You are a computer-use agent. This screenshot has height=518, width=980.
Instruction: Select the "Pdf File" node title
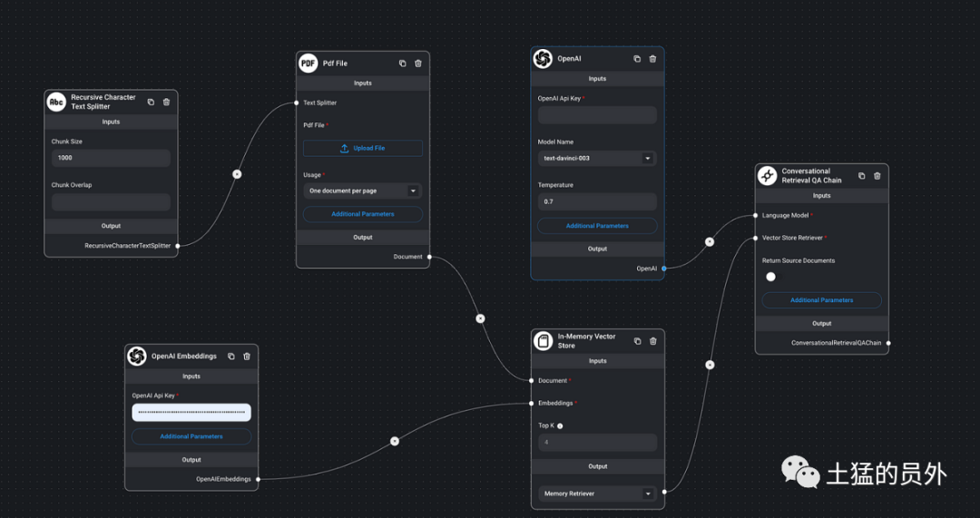click(x=335, y=64)
